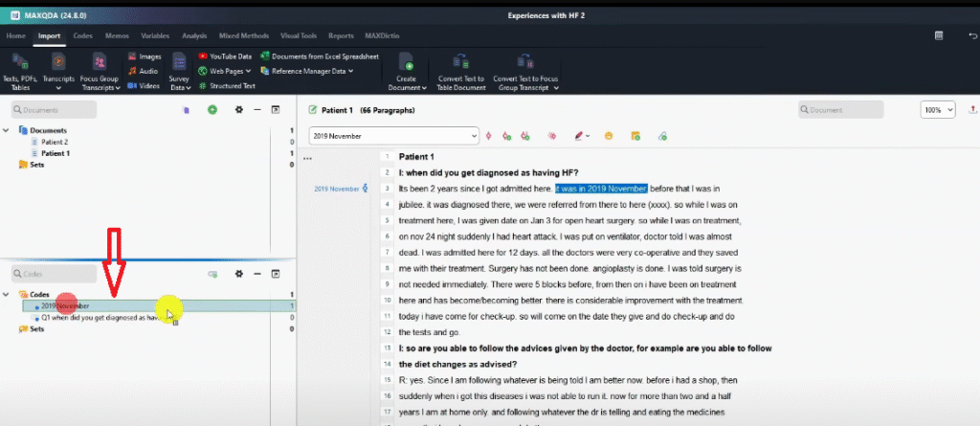Open the Variables ribbon tab
The image size is (980, 426).
(x=155, y=35)
